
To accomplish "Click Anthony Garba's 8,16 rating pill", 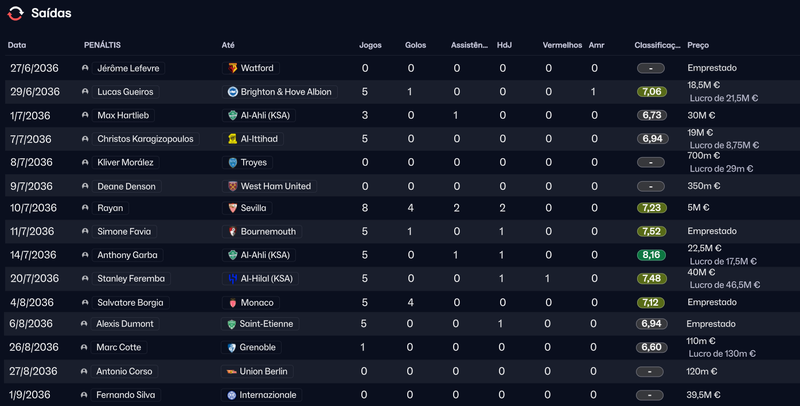I will point(651,255).
